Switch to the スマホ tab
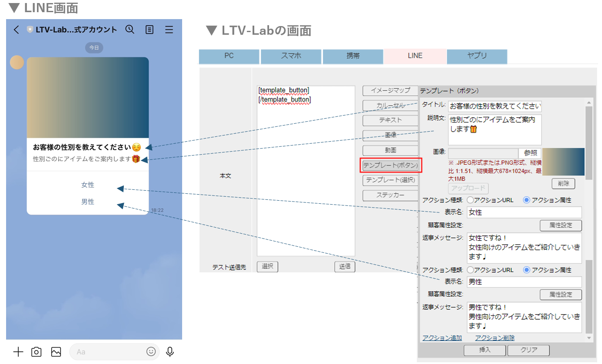The height and width of the screenshot is (364, 602). (291, 56)
